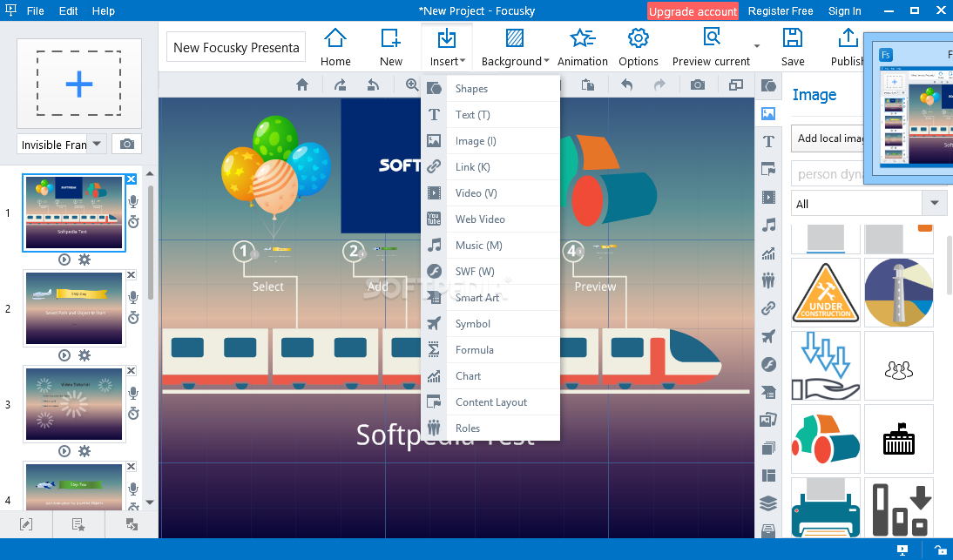The image size is (953, 560).
Task: Open Roles panel in right sidebar
Action: tap(768, 280)
